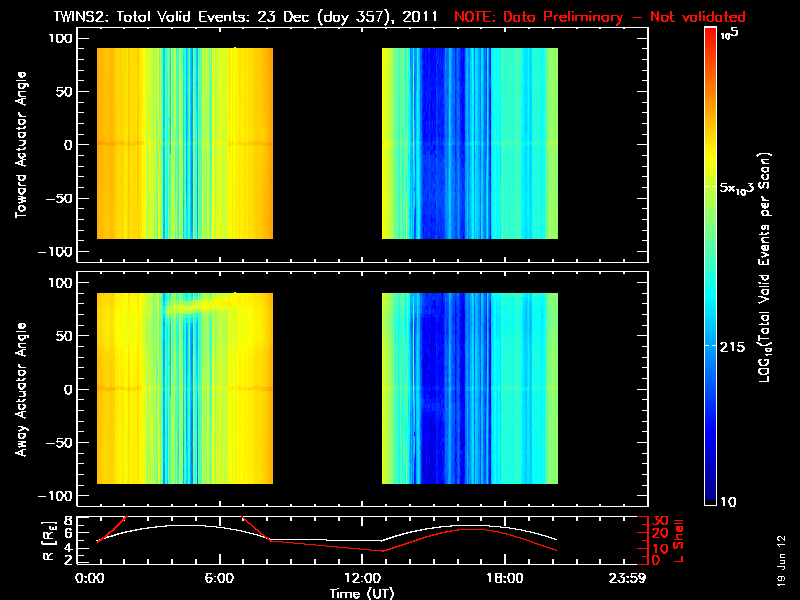Click the red 'NOTE: Data Preliminary – Not validated' text

click(599, 17)
